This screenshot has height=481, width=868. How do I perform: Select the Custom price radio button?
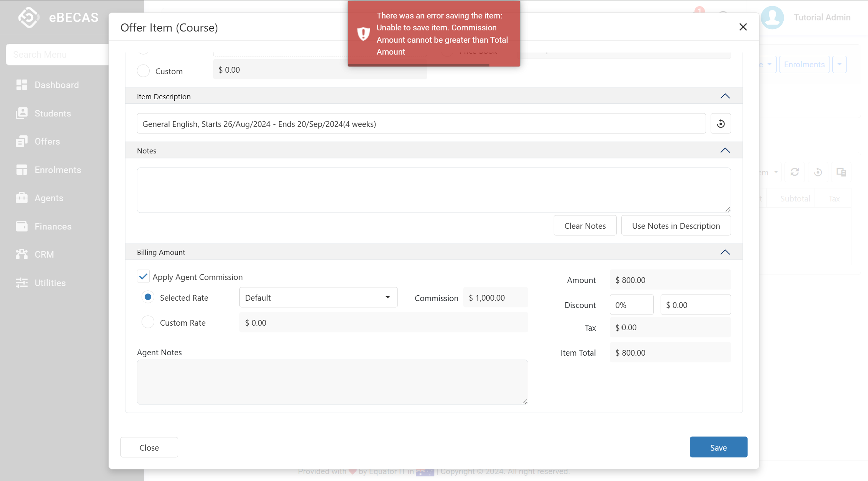pyautogui.click(x=143, y=71)
